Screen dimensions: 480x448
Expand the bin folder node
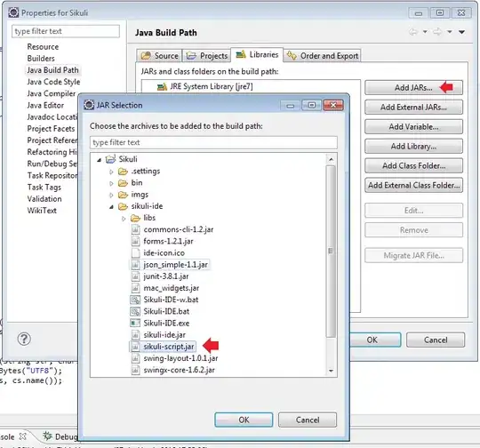click(111, 183)
